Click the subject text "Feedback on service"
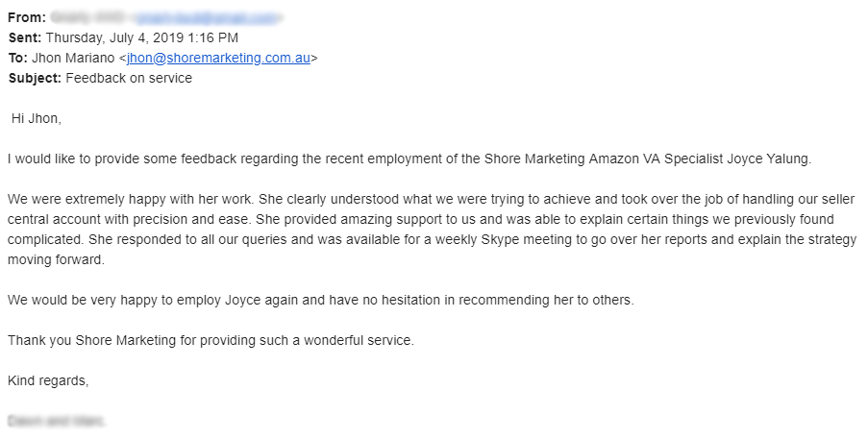This screenshot has height=439, width=868. 129,78
